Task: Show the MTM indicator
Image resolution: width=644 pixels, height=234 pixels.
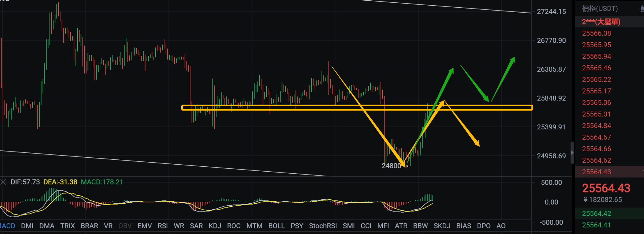Action: click(x=254, y=226)
